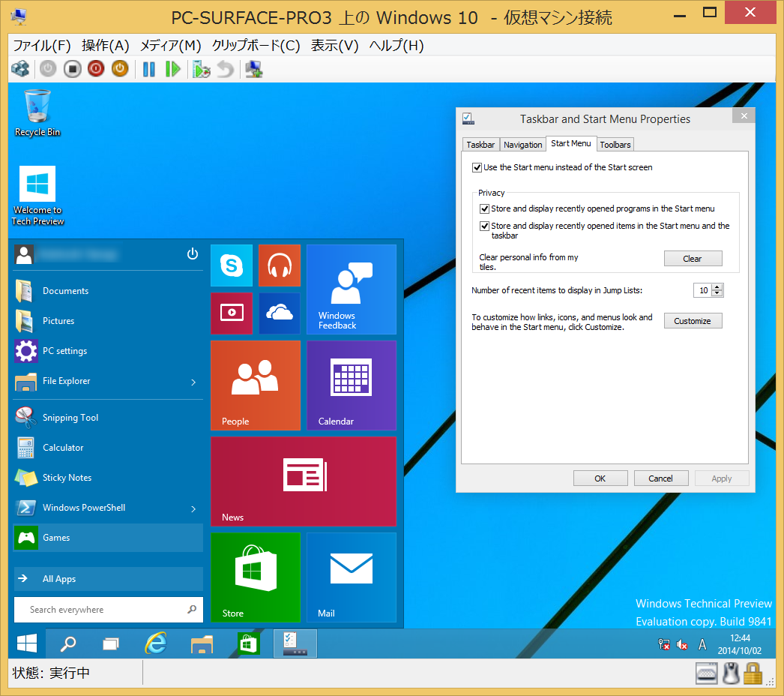Open the People tile

click(256, 385)
